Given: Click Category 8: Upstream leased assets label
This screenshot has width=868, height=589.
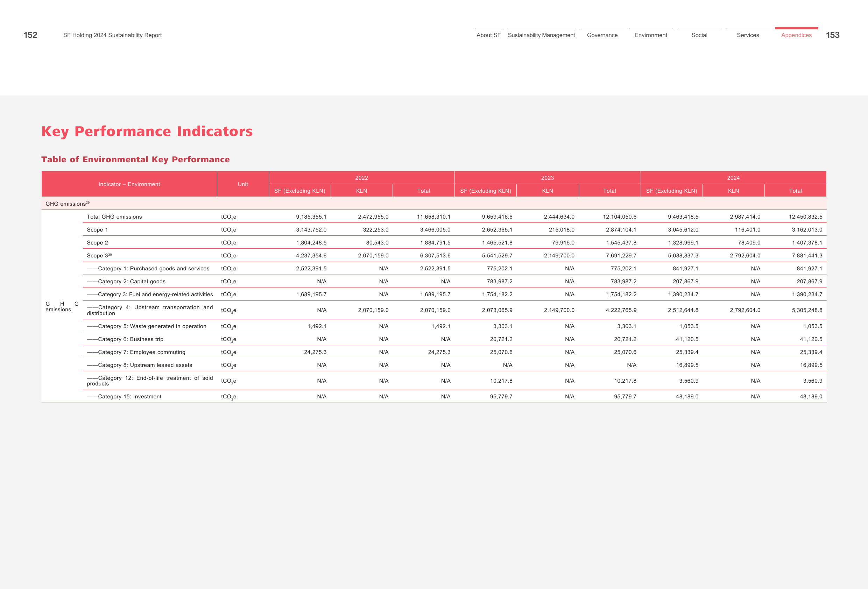Looking at the screenshot, I should [x=139, y=365].
